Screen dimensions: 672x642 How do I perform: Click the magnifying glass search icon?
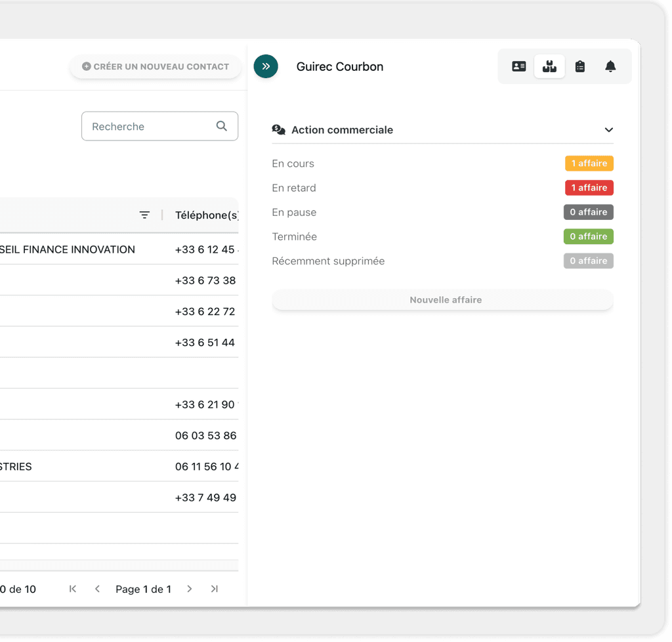pos(222,126)
